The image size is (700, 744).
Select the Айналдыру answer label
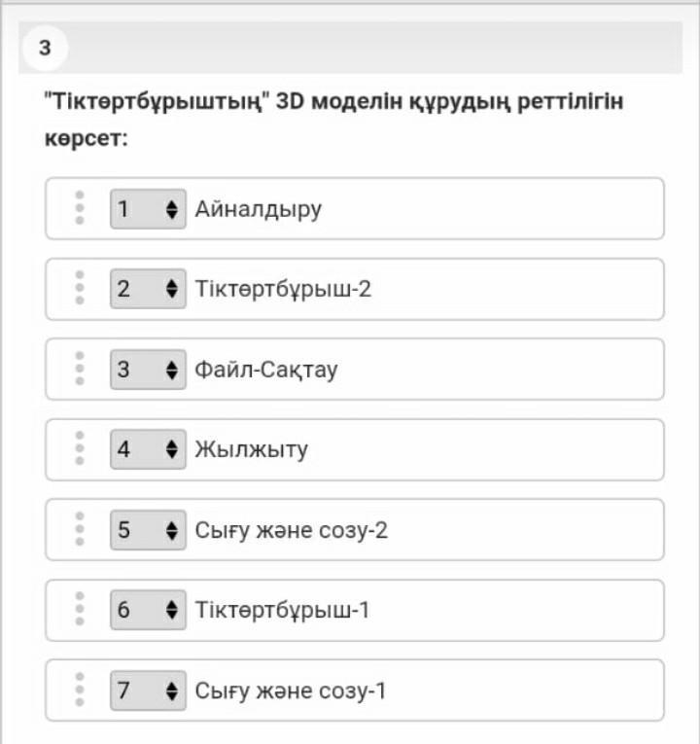258,209
